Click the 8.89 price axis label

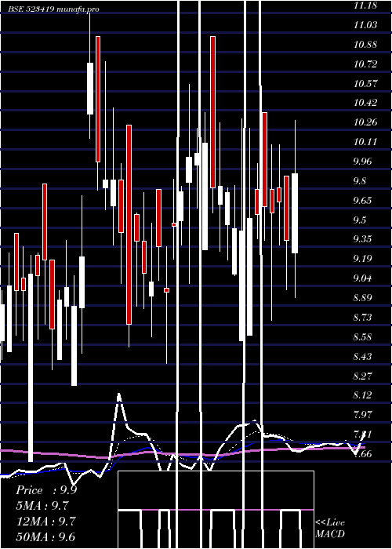363,298
